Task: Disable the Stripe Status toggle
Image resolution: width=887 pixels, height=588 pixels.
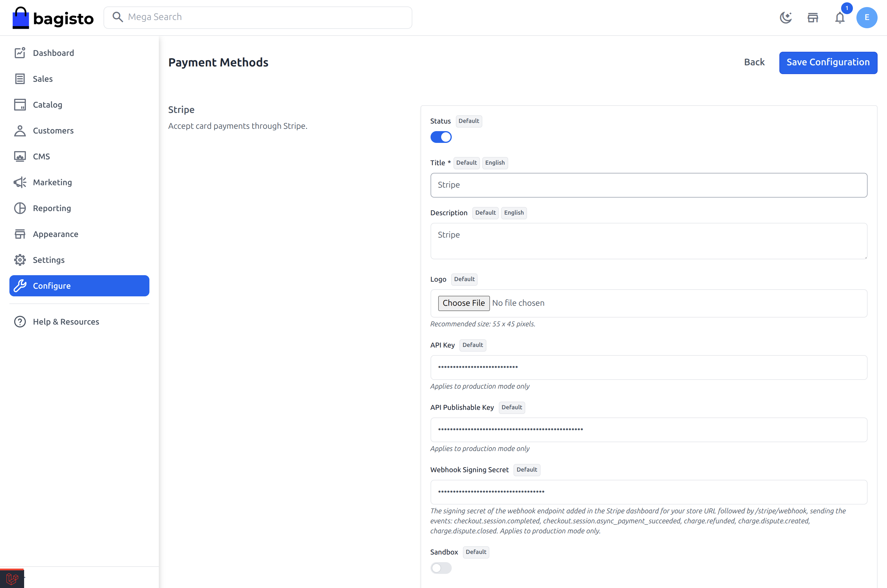Action: [441, 137]
